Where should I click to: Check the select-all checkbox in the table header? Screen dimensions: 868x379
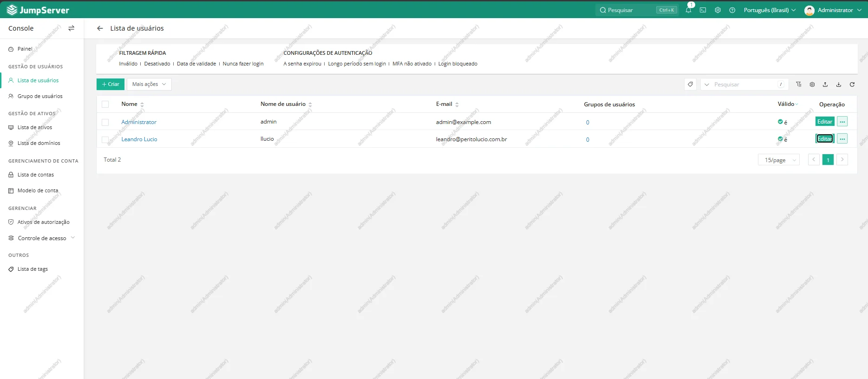pos(105,105)
